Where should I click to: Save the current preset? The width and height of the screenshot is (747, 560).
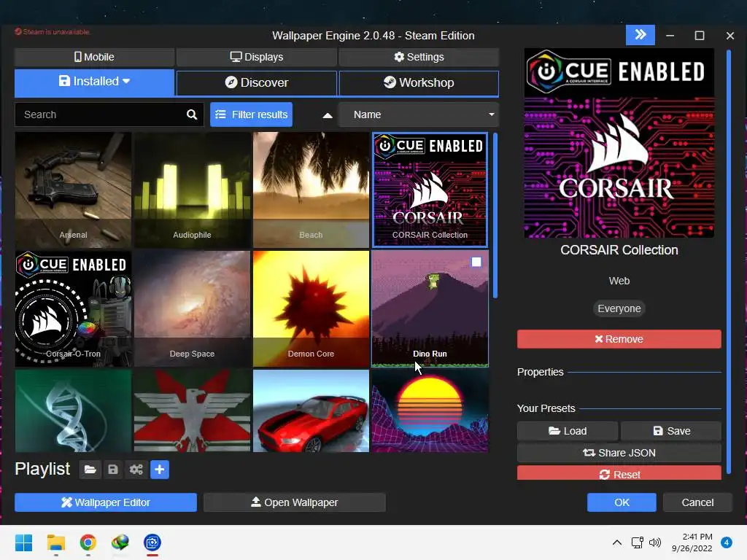(671, 431)
